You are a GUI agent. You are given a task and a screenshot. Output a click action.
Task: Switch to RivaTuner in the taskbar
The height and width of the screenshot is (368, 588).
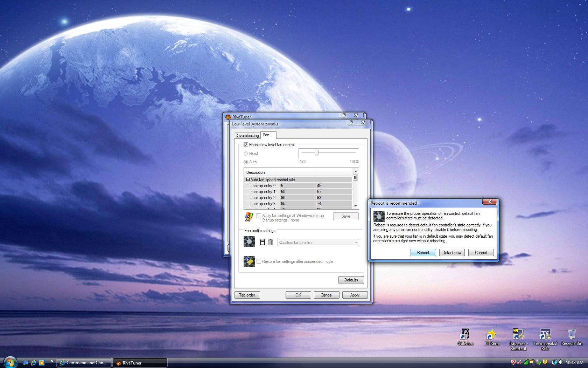click(140, 363)
